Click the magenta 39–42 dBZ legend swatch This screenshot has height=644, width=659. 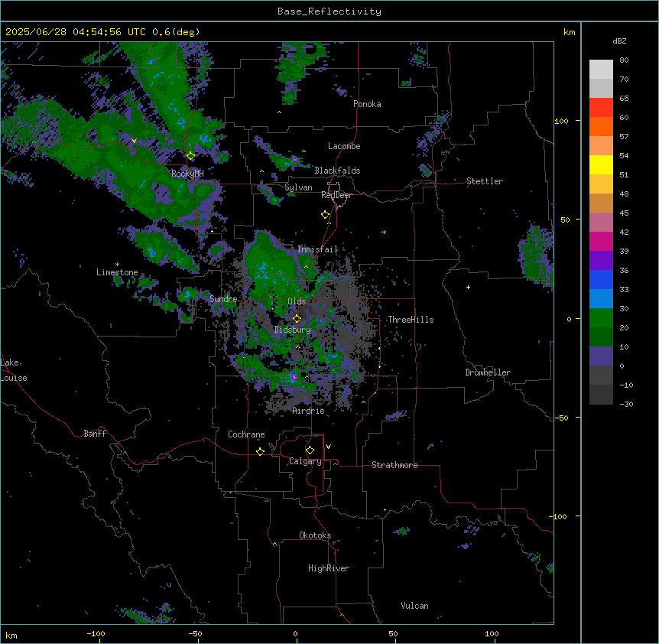[x=601, y=241]
